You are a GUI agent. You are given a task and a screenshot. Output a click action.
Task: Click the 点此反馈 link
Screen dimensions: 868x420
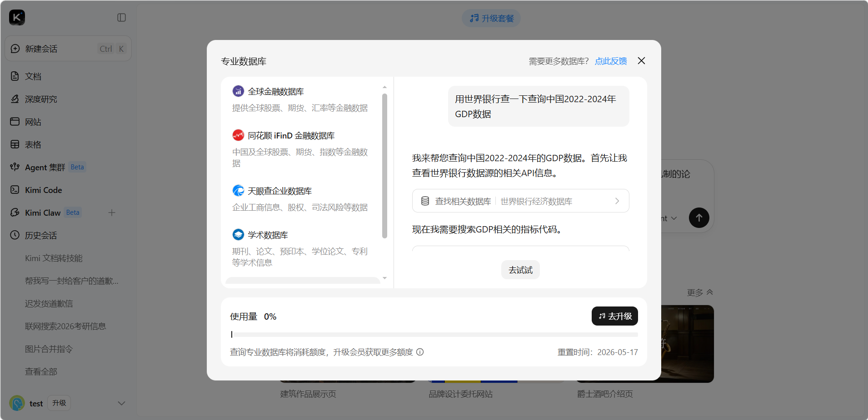[x=611, y=61]
